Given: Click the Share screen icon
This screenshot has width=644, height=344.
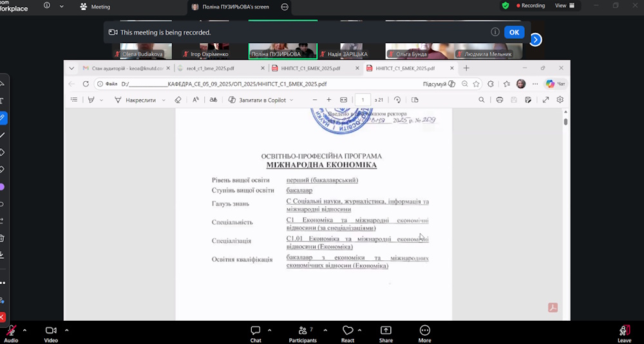Looking at the screenshot, I should coord(386,331).
